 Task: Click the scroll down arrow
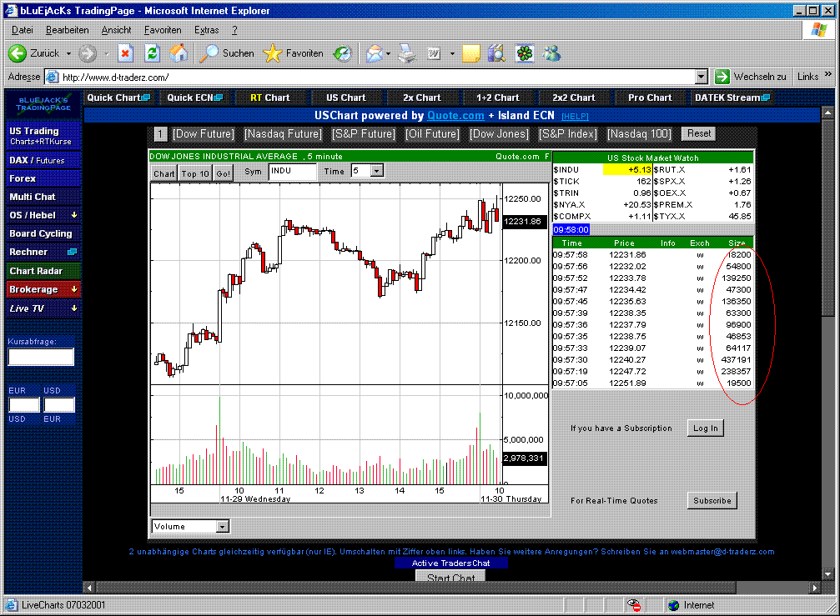[828, 574]
